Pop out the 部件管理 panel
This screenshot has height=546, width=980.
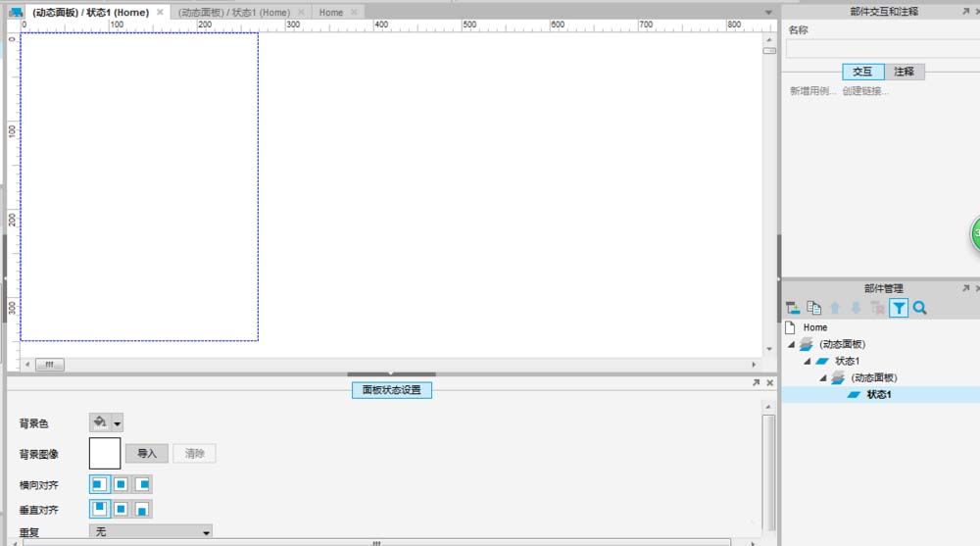(x=965, y=288)
